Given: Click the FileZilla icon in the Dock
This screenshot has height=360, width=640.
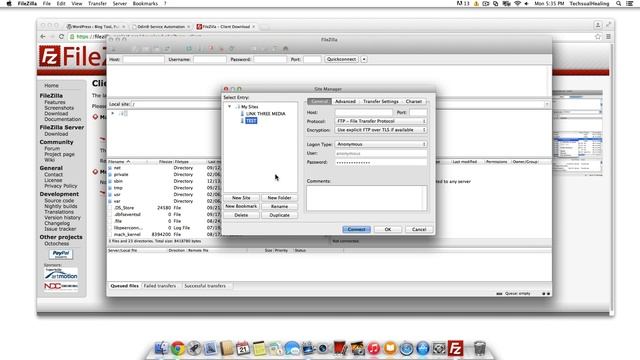Looking at the screenshot, I should coord(455,348).
